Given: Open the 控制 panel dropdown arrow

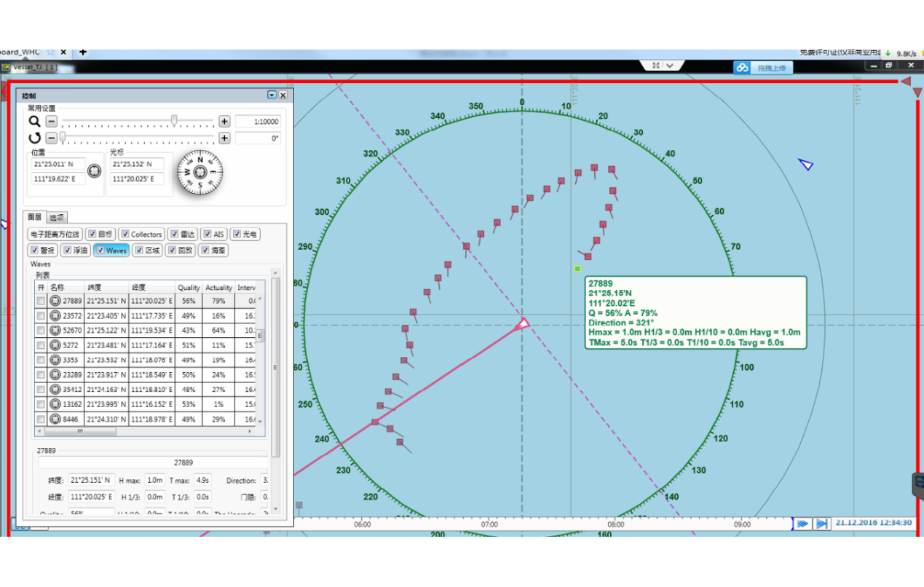Looking at the screenshot, I should 272,95.
